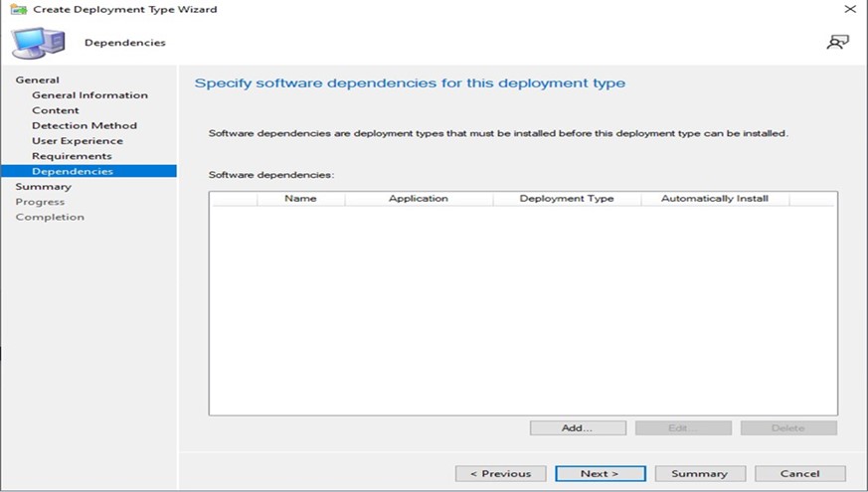Click the computer icon beside Dependencies header

[38, 42]
